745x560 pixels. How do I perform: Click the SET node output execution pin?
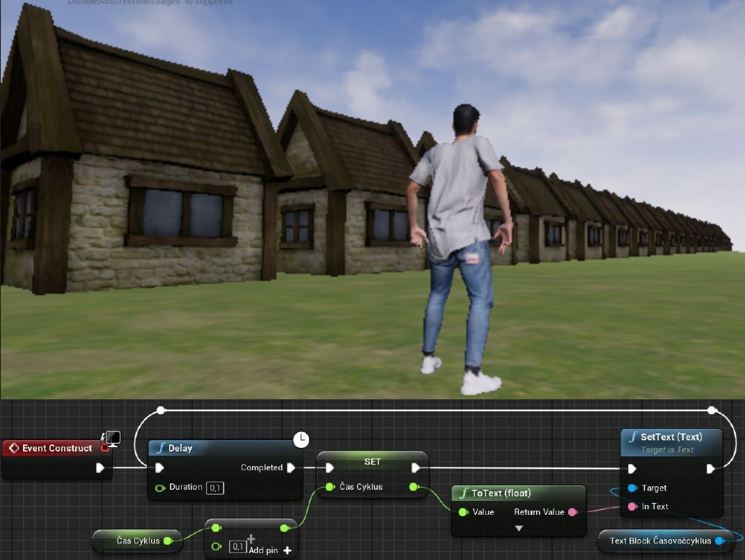(x=416, y=467)
